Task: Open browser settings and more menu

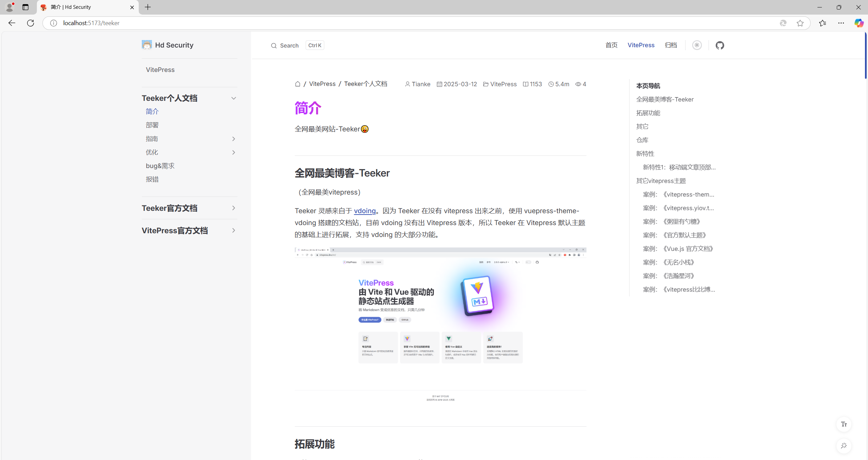Action: point(841,23)
